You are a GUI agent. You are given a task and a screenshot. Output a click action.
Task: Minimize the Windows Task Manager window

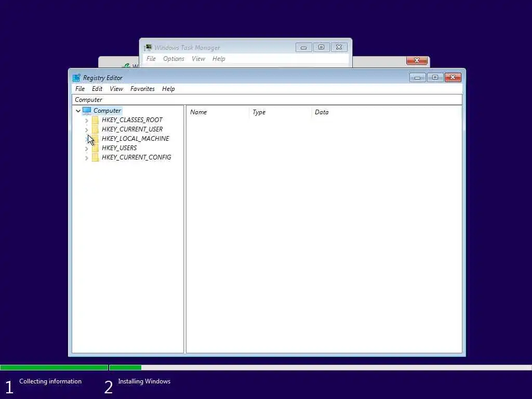pos(303,47)
